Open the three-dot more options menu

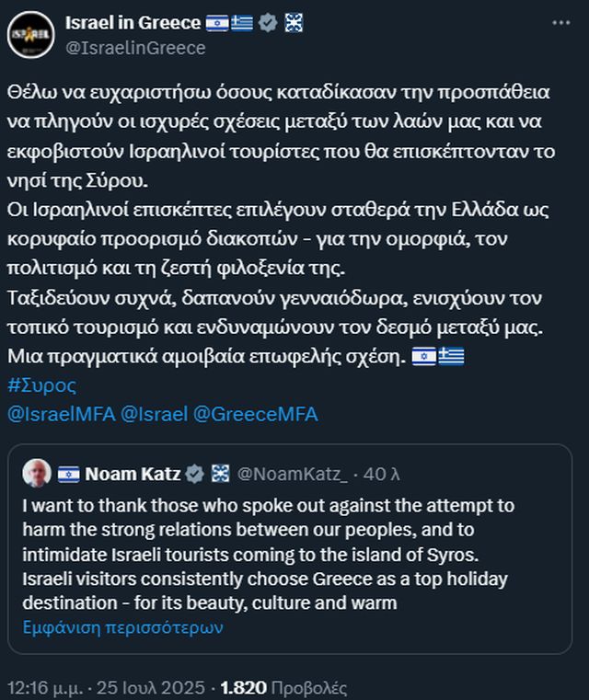560,21
